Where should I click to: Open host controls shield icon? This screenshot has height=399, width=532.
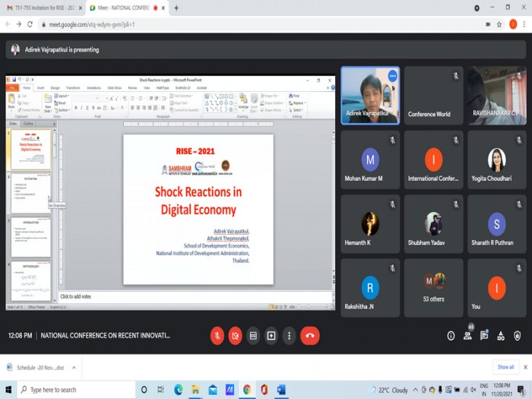click(x=518, y=336)
